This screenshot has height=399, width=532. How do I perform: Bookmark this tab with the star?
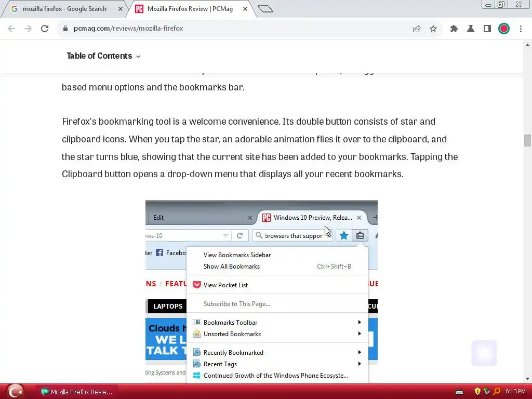[433, 29]
